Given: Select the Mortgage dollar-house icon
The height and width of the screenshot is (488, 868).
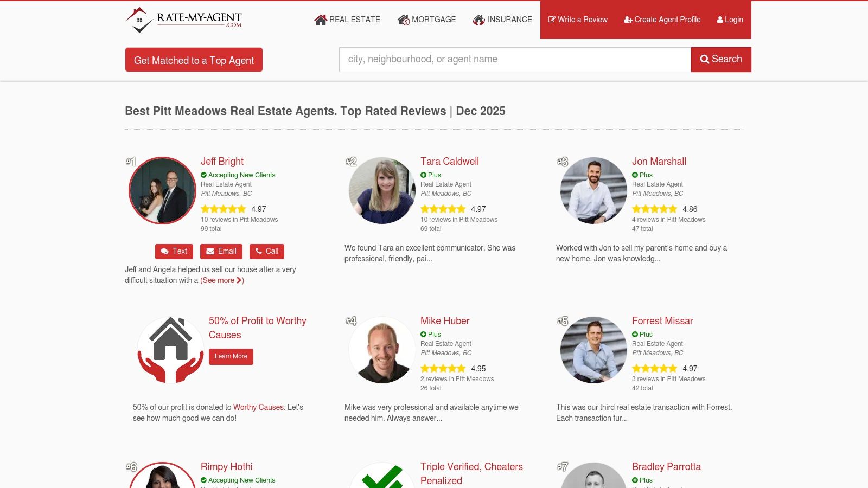Looking at the screenshot, I should (403, 20).
